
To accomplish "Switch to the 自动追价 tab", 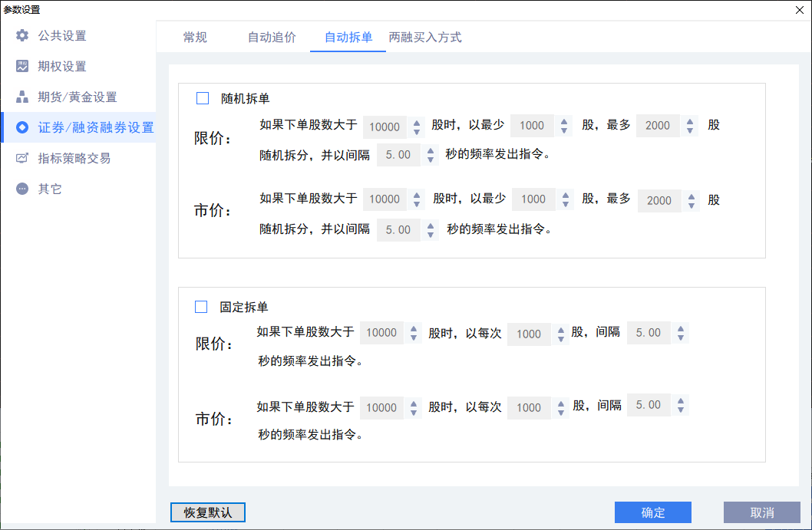I will coord(272,38).
